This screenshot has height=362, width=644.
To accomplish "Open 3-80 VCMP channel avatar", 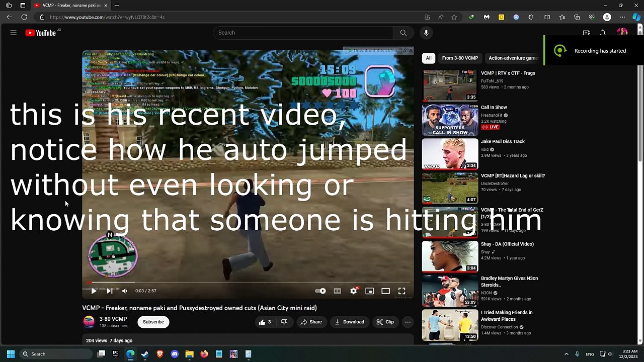I will pos(89,322).
